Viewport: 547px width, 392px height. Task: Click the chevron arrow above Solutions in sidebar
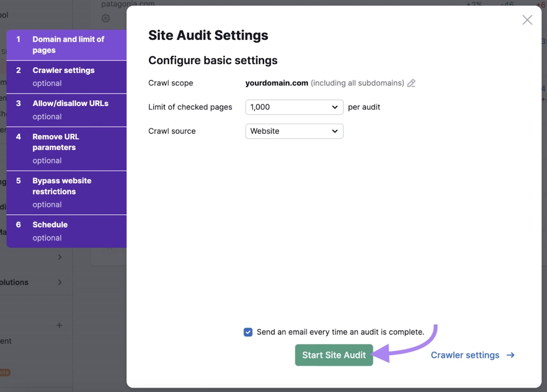61,257
